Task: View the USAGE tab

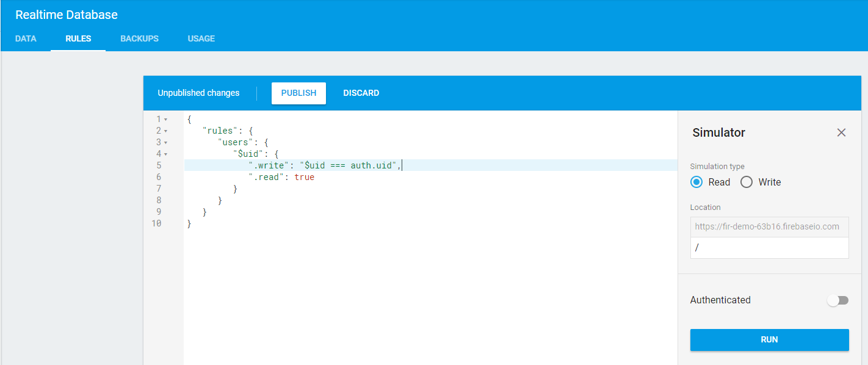Action: click(x=201, y=38)
